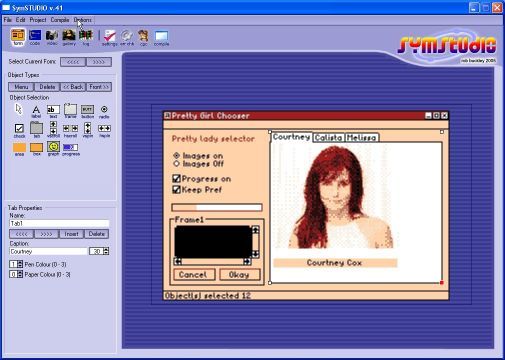
Task: Select the area object tool
Action: pos(19,149)
